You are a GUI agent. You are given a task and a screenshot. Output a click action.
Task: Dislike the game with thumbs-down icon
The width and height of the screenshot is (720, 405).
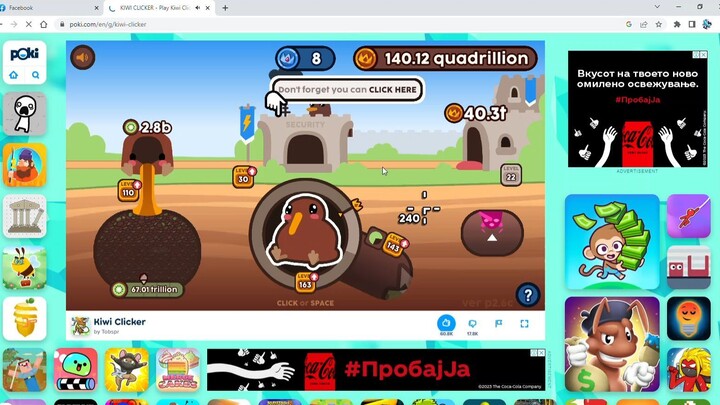click(x=472, y=324)
